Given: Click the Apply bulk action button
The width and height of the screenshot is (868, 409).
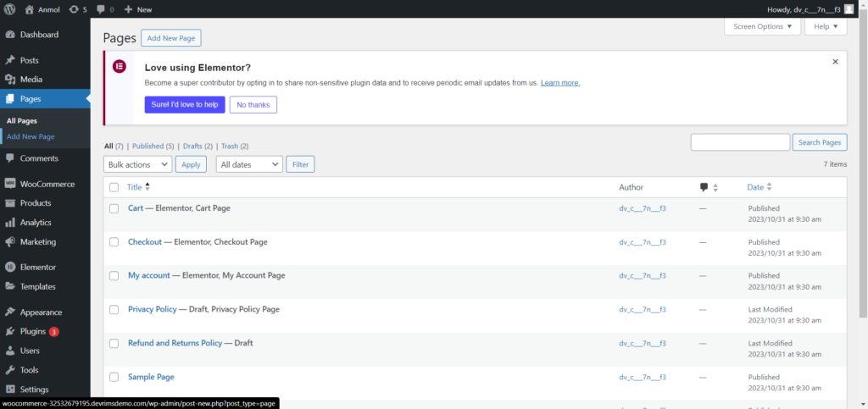Looking at the screenshot, I should [191, 164].
